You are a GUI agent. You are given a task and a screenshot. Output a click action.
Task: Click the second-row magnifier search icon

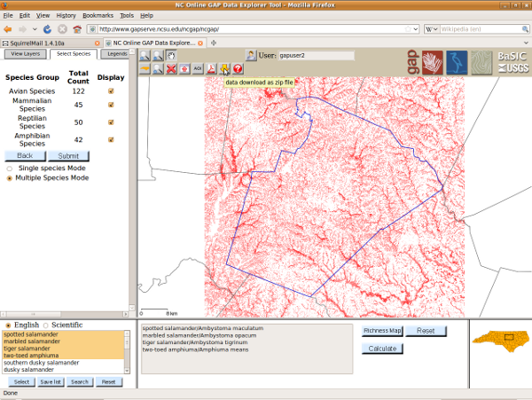(x=158, y=69)
